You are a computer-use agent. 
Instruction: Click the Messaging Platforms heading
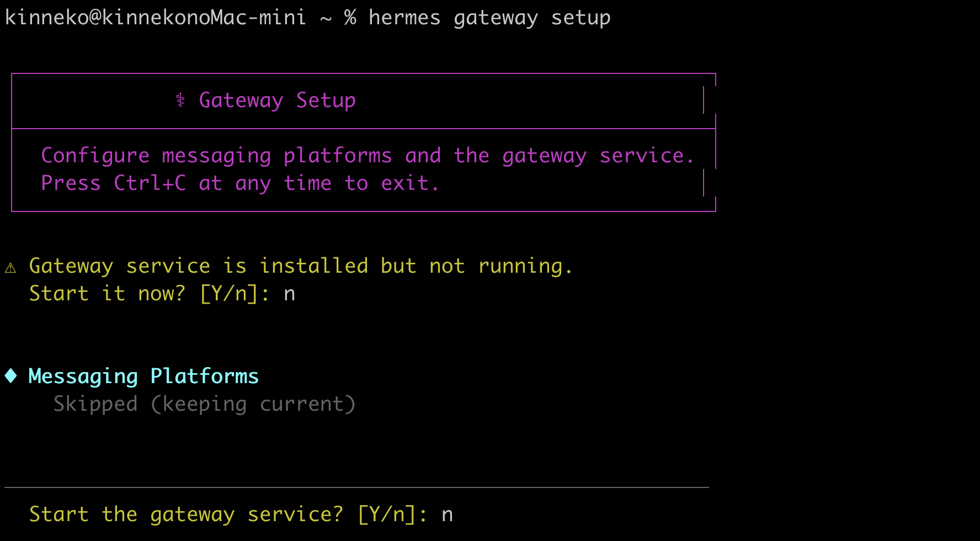pyautogui.click(x=143, y=376)
